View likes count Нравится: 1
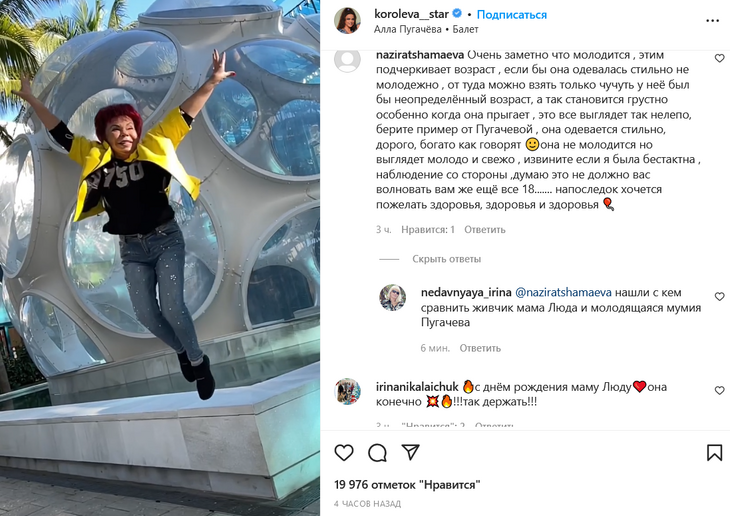The width and height of the screenshot is (730, 516). (428, 230)
